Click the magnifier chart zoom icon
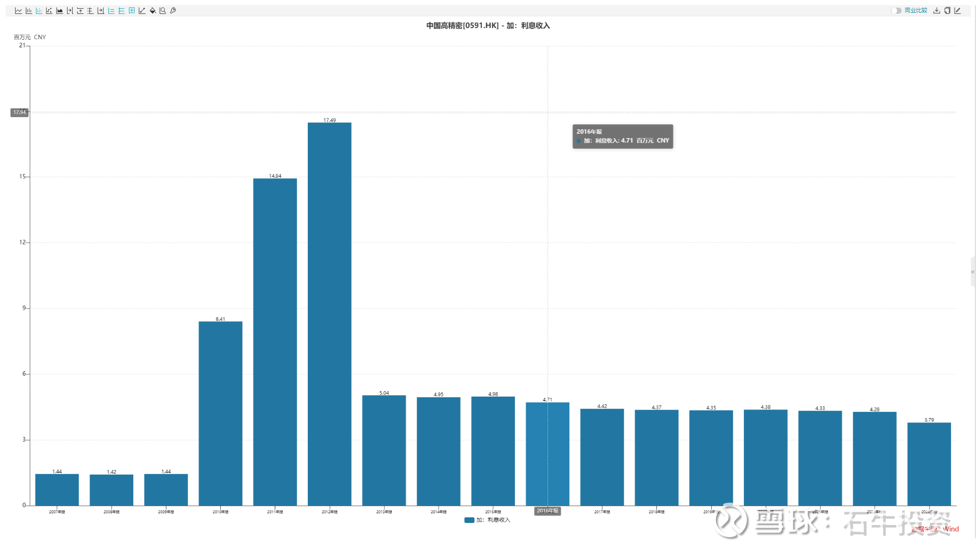Screen dimensions: 980x553 click(163, 11)
